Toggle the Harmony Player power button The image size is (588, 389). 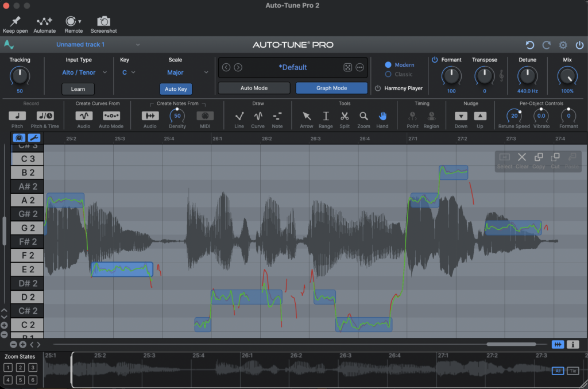tap(378, 88)
